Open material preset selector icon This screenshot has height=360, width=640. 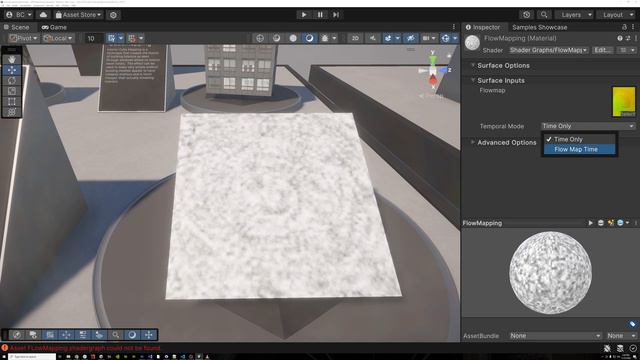pos(627,38)
